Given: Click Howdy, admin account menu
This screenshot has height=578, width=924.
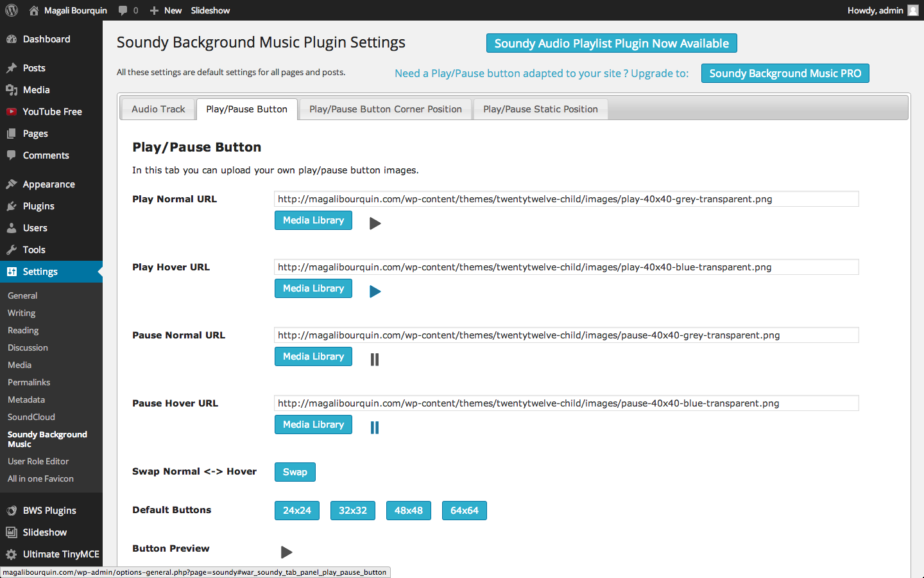Looking at the screenshot, I should click(x=883, y=10).
